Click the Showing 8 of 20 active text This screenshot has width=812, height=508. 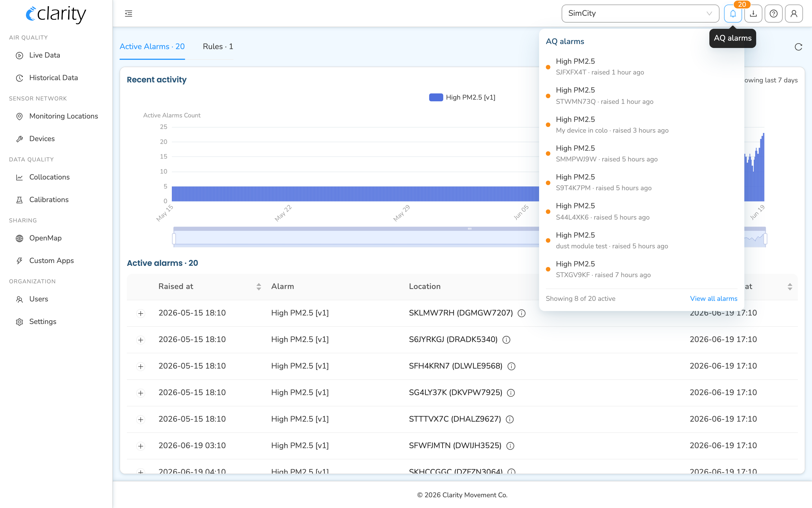580,298
